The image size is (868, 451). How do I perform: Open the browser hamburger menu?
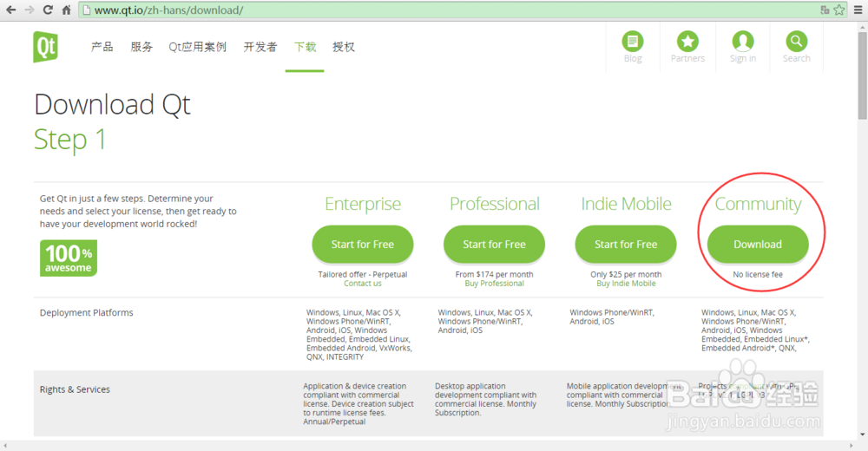[x=858, y=10]
